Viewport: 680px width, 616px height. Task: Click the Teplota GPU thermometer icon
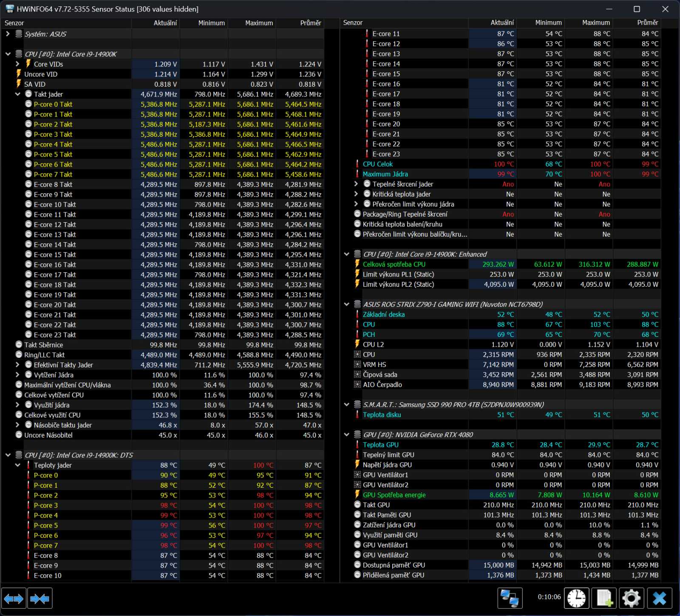[x=357, y=445]
